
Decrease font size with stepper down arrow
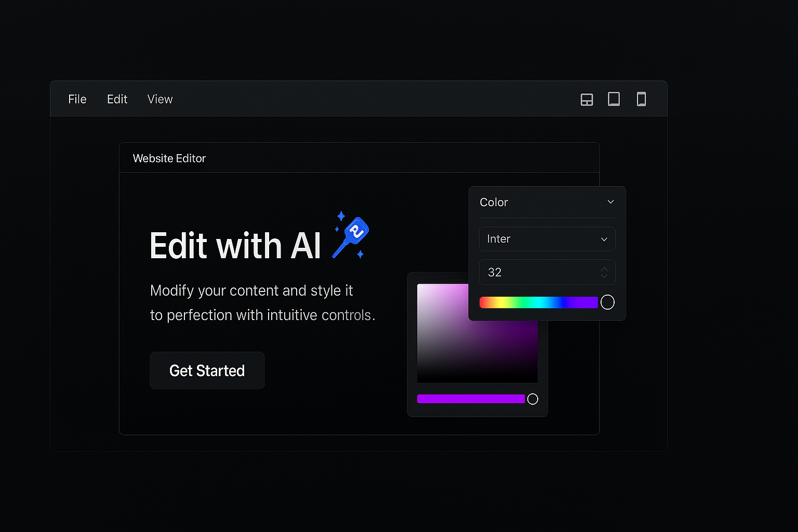click(604, 276)
